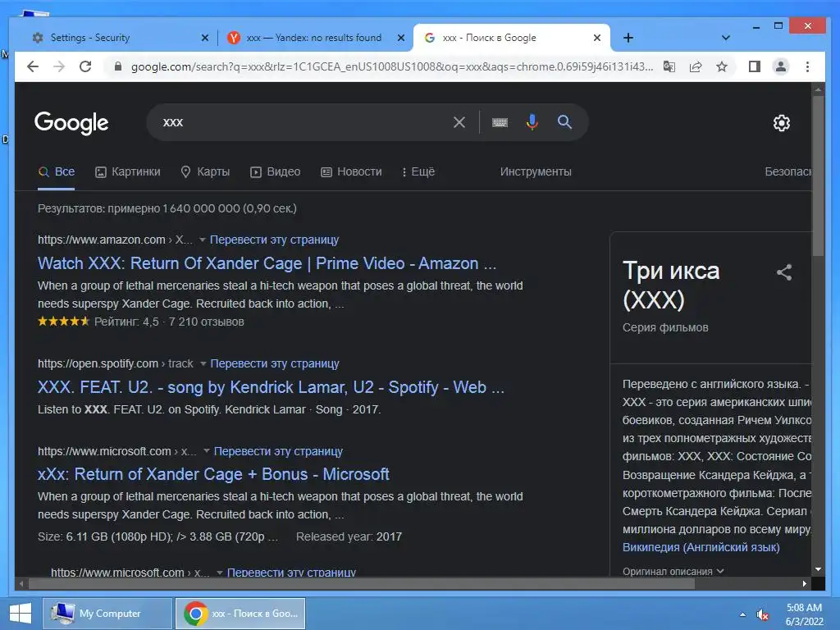Open Chrome three-dot menu

click(807, 66)
